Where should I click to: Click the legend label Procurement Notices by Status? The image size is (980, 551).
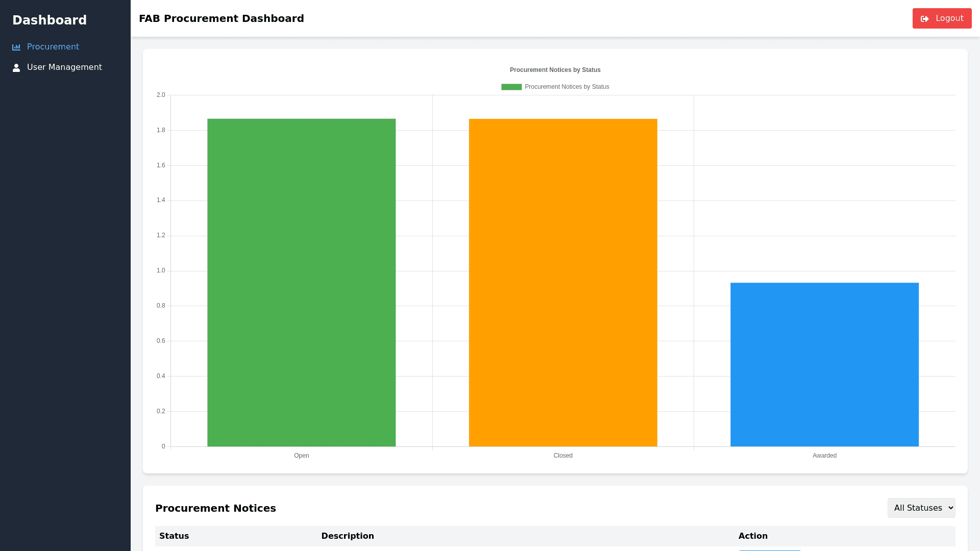coord(567,87)
